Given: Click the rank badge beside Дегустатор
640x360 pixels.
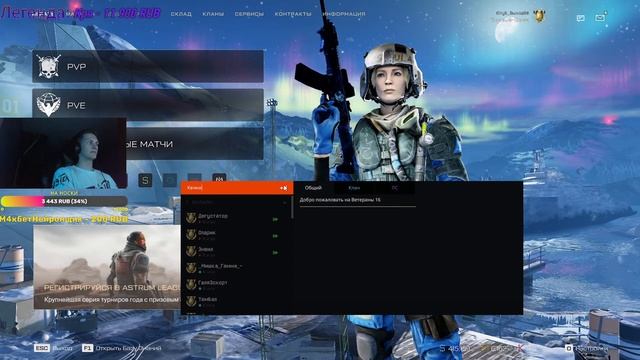Looking at the screenshot, I should pyautogui.click(x=191, y=218).
